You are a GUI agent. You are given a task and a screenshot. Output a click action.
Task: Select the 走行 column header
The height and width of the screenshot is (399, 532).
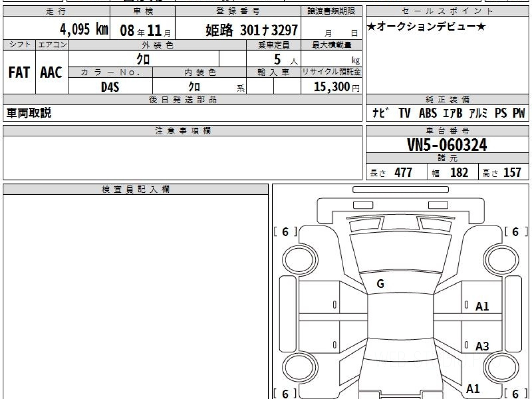56,12
